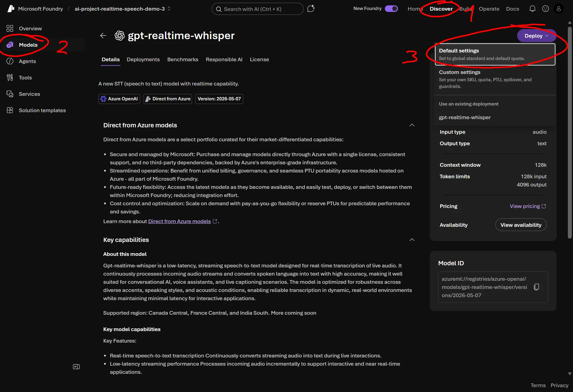The image size is (573, 392).
Task: Open Discover in top navigation
Action: pos(441,9)
